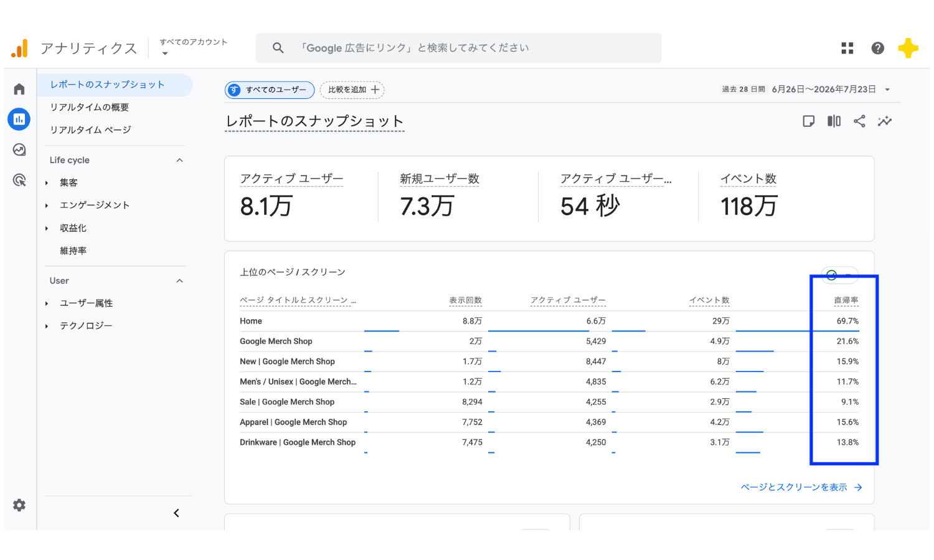934x560 pixels.
Task: Open the Insights sparkline icon
Action: tap(885, 121)
